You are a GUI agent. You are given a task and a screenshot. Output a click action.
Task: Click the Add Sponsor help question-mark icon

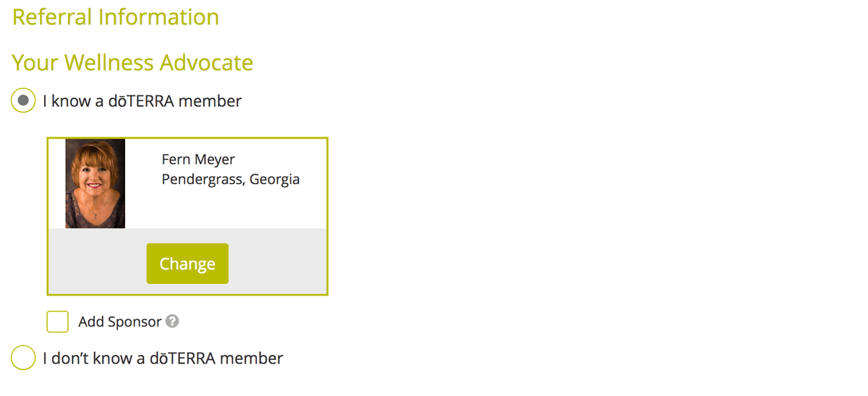click(x=172, y=322)
